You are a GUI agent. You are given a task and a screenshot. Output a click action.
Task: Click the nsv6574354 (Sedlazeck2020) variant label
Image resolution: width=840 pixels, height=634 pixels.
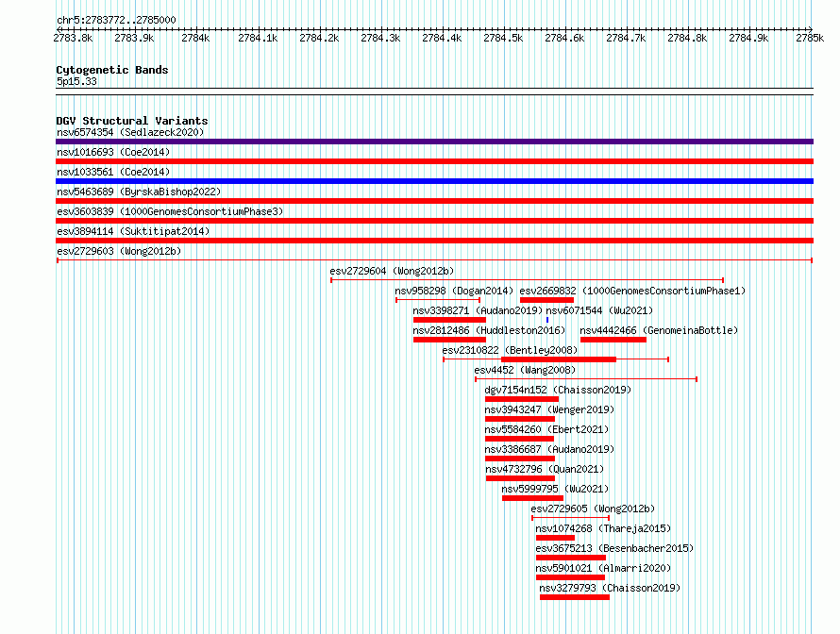click(130, 132)
